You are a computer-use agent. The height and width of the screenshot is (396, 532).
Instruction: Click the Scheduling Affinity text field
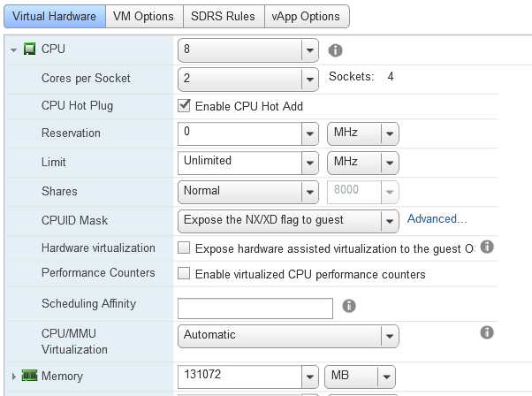255,308
